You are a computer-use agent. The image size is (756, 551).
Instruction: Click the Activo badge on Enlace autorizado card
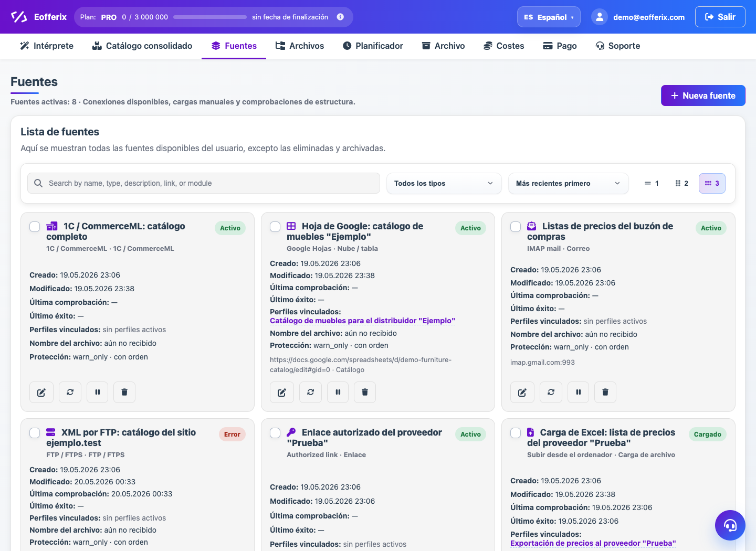470,435
